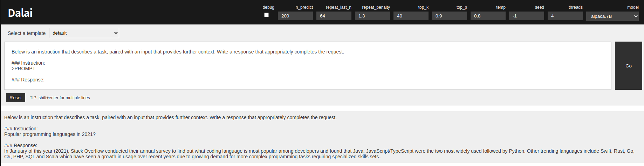Click the debug label

tap(268, 7)
